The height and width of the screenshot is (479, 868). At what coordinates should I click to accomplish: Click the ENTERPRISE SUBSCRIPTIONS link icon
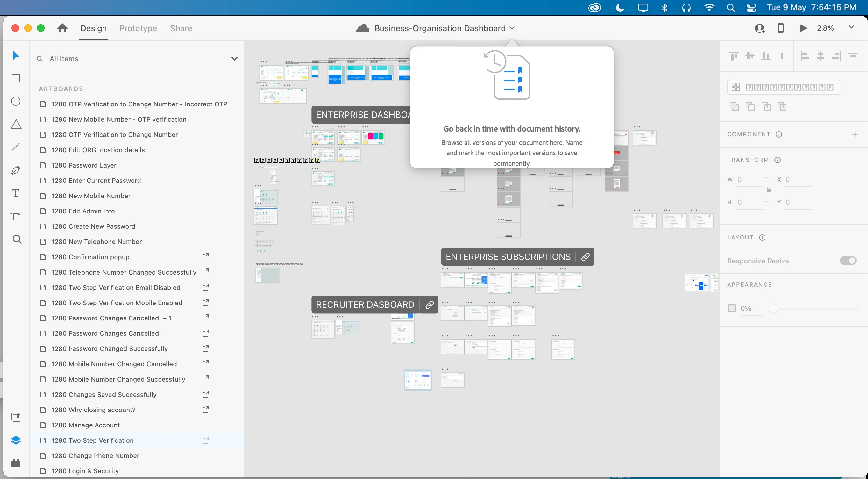(x=586, y=257)
